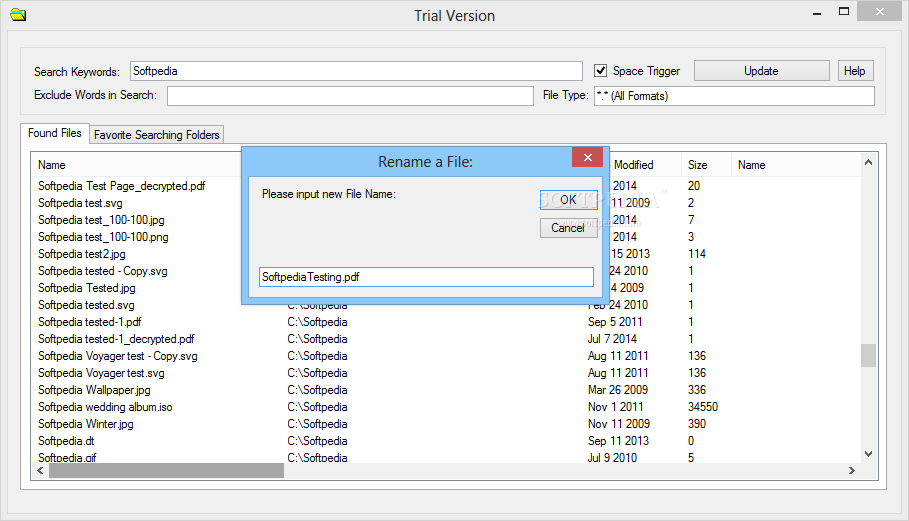
Task: Click modified date Sep 5 2011
Action: 615,322
